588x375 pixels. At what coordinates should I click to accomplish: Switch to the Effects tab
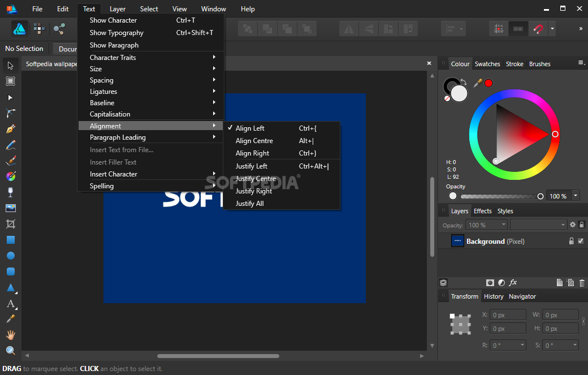[x=482, y=211]
